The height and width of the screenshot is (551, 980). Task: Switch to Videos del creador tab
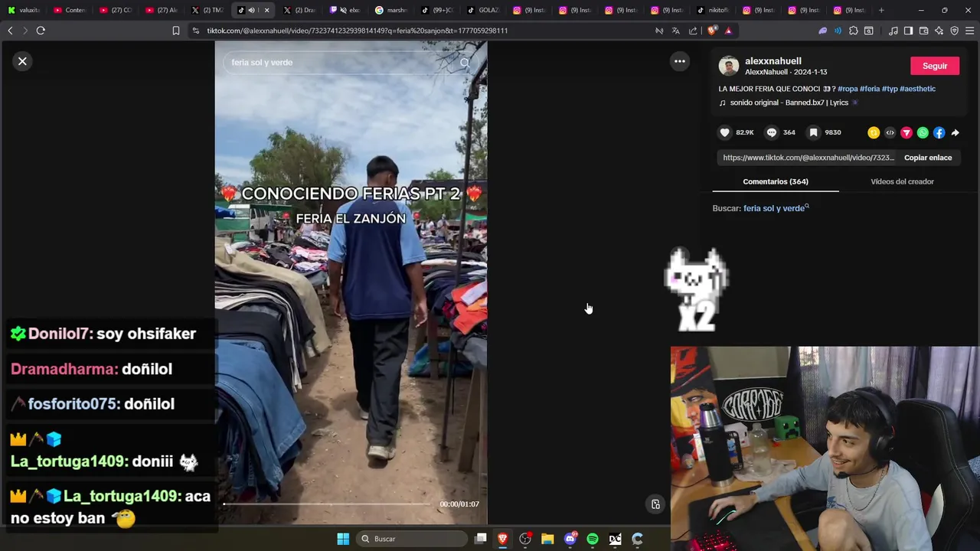pos(902,181)
